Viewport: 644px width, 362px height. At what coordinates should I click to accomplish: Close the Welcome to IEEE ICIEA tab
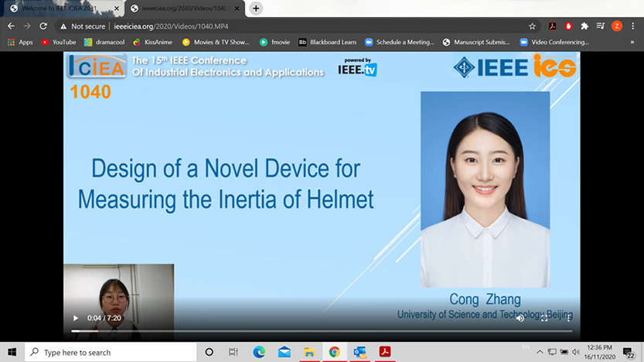point(117,9)
